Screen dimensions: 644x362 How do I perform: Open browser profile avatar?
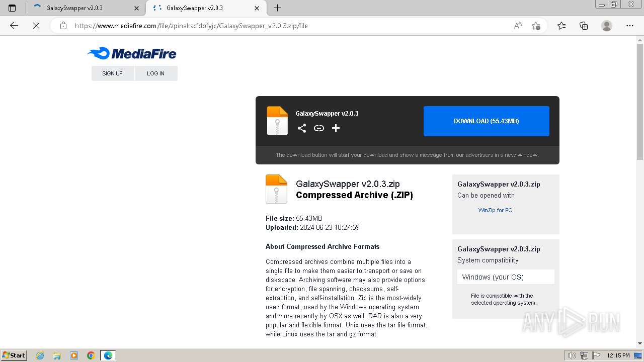pyautogui.click(x=607, y=26)
